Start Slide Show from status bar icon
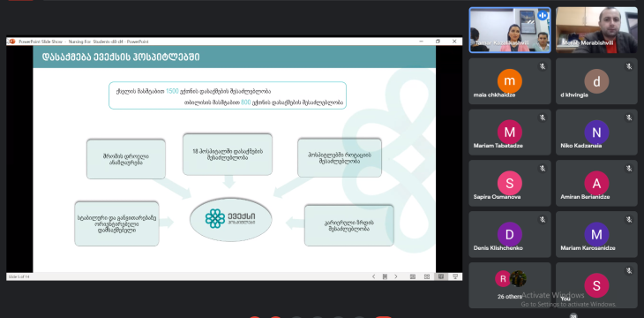 pyautogui.click(x=455, y=276)
